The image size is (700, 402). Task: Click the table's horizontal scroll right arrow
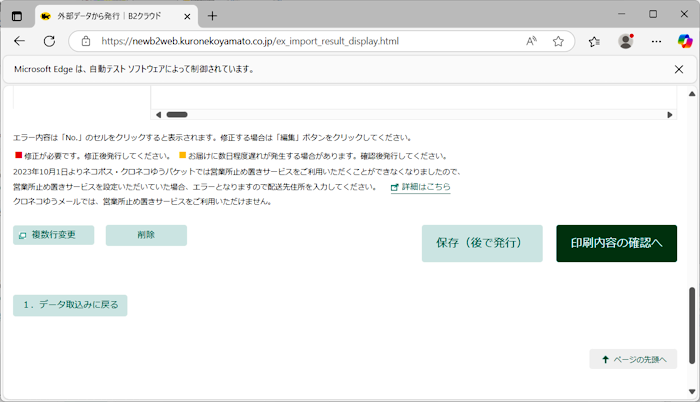[670, 115]
